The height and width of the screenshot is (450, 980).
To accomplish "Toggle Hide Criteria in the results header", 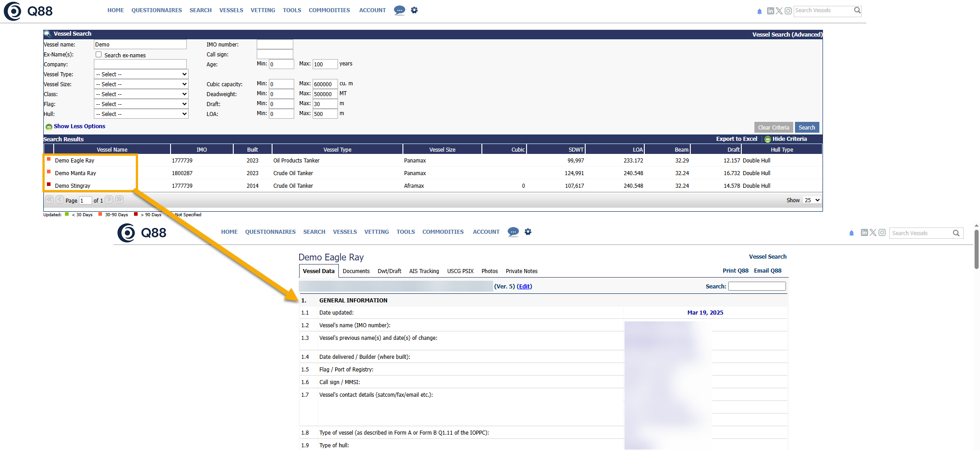I will 785,139.
